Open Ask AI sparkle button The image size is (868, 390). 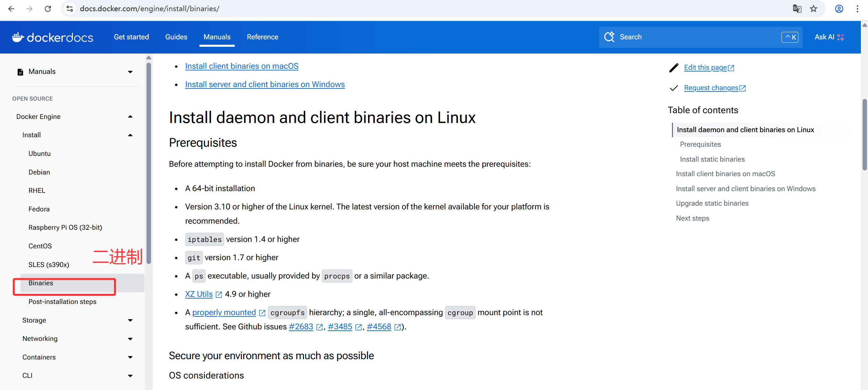[829, 37]
